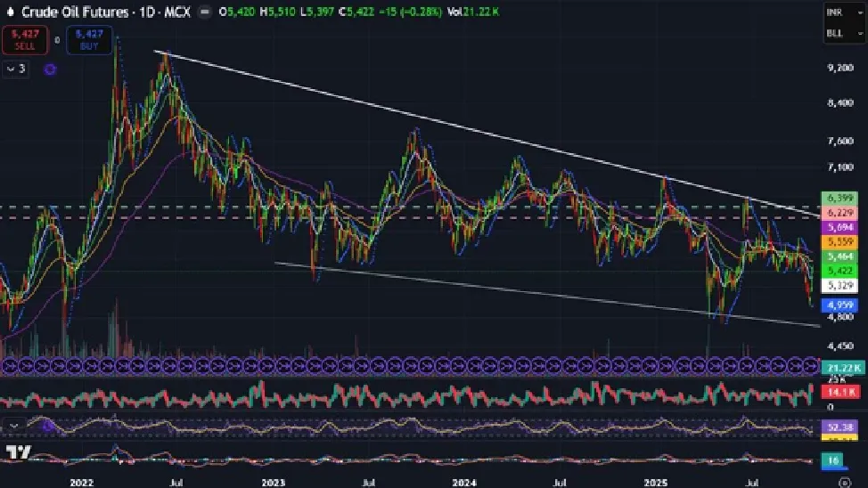Click the 2024 label on the time axis
Viewport: 868px width, 488px height.
(x=464, y=483)
